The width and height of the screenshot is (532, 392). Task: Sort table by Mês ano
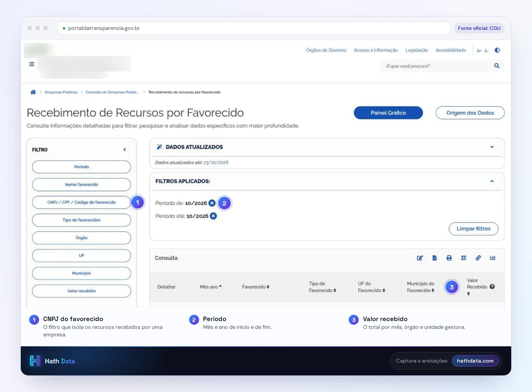(x=210, y=287)
